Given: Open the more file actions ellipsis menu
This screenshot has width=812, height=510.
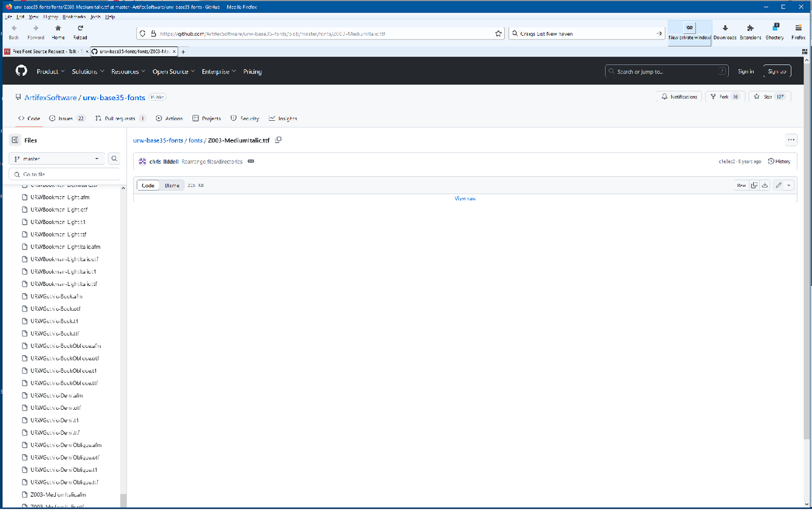Looking at the screenshot, I should [x=791, y=140].
